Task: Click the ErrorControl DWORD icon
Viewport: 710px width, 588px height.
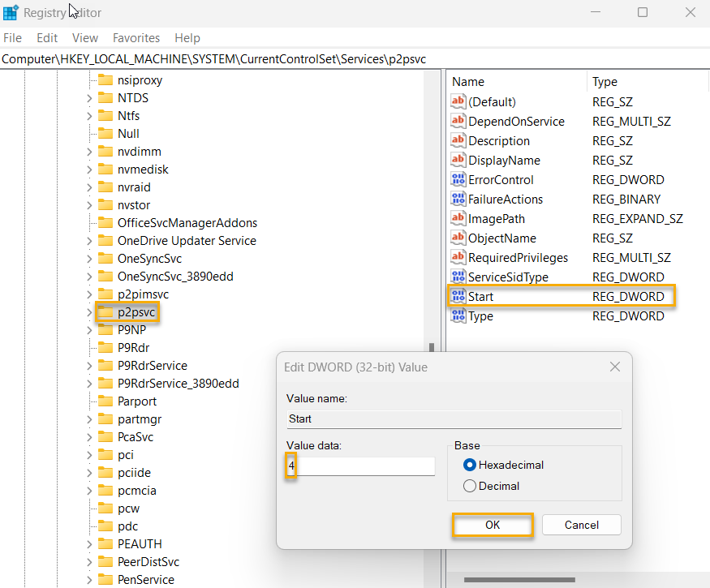Action: pyautogui.click(x=459, y=179)
